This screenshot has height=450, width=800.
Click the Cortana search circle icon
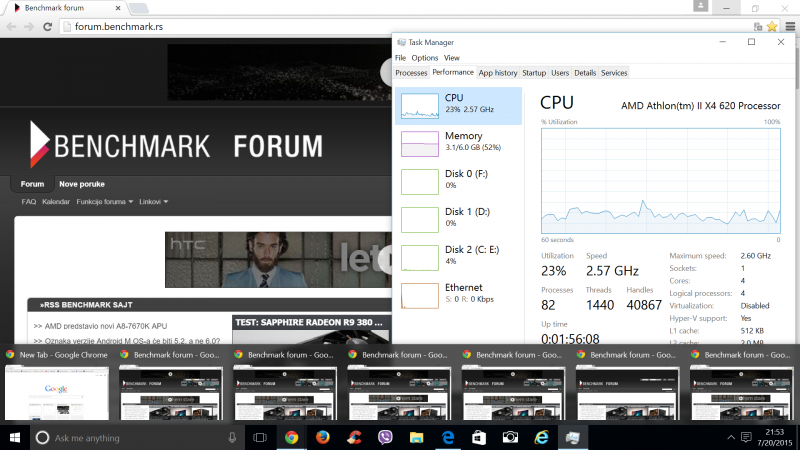(x=42, y=438)
